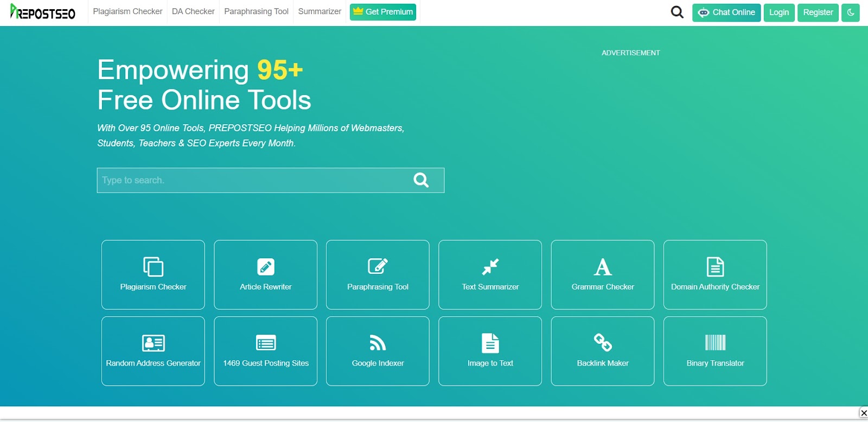Click the PREPOSTSEO logo

tap(43, 12)
